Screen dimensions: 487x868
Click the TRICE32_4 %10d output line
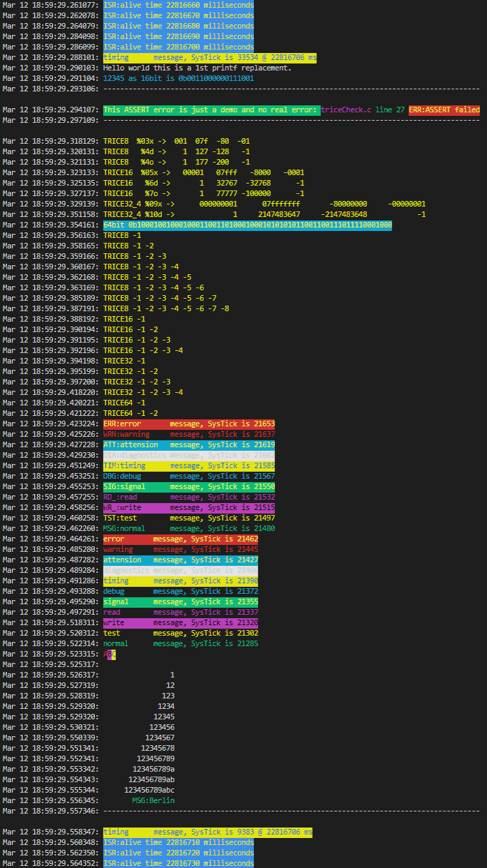(x=264, y=214)
